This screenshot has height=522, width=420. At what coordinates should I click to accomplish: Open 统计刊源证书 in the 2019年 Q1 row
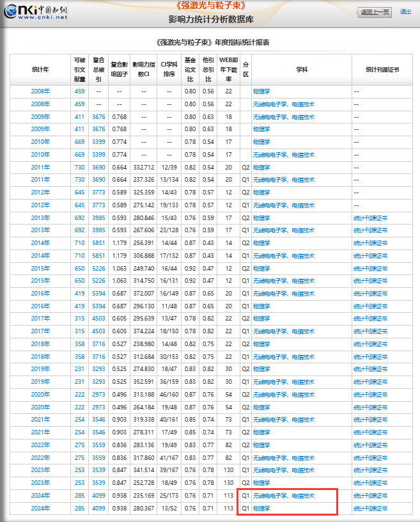pos(371,382)
